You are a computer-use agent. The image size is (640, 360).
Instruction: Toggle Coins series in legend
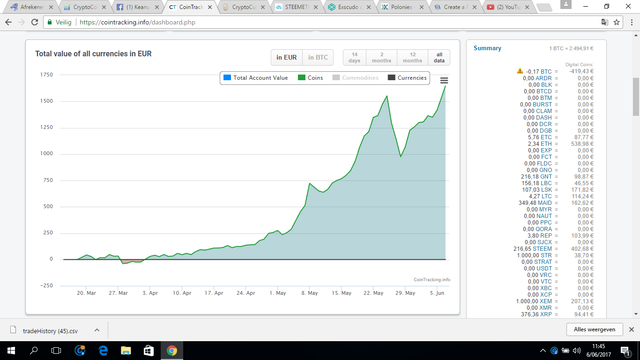point(310,78)
